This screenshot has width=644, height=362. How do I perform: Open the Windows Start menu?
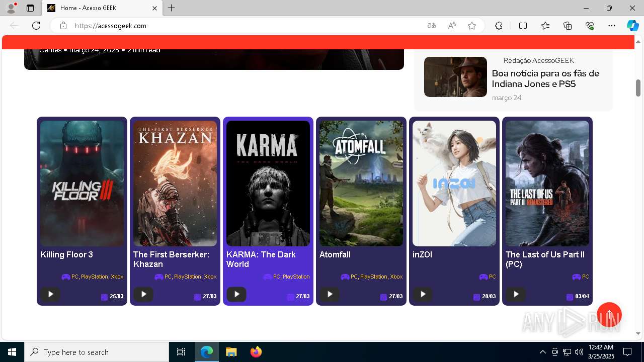pos(12,352)
